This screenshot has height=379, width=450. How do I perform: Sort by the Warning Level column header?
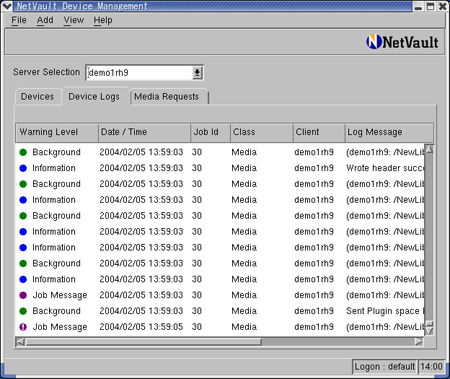click(x=57, y=132)
